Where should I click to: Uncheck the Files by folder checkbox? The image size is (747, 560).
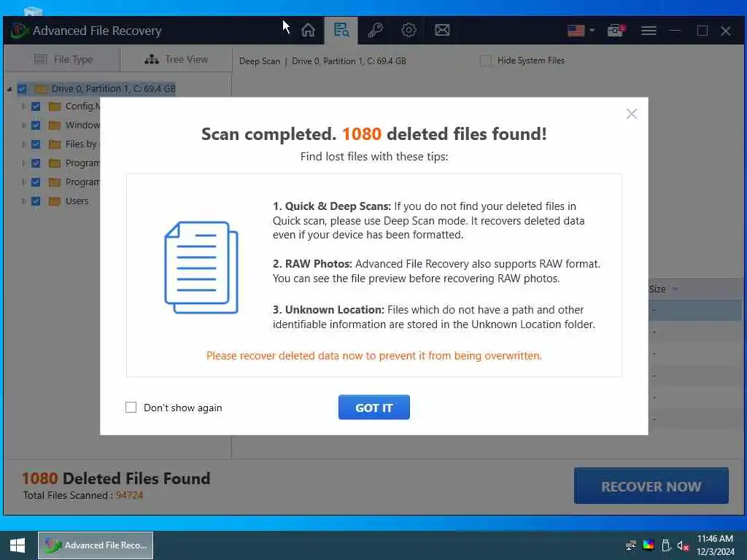tap(36, 144)
